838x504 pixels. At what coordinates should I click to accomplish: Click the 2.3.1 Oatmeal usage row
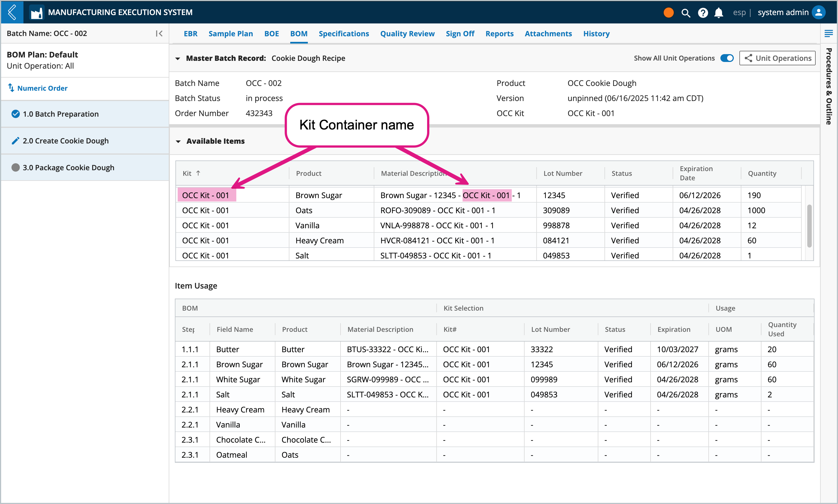[494, 455]
